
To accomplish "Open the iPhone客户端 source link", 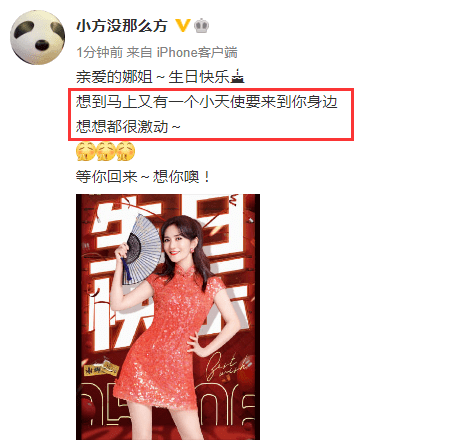I will point(197,52).
